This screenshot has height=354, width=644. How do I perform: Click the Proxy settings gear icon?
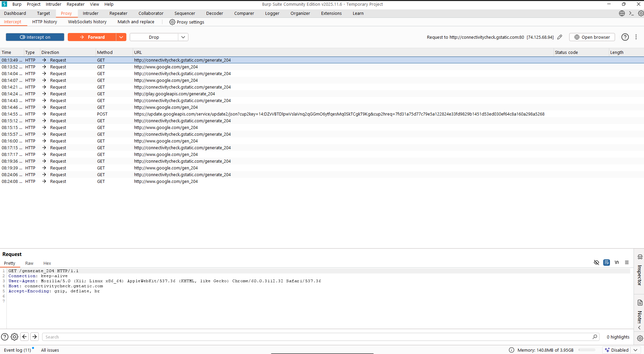point(172,22)
